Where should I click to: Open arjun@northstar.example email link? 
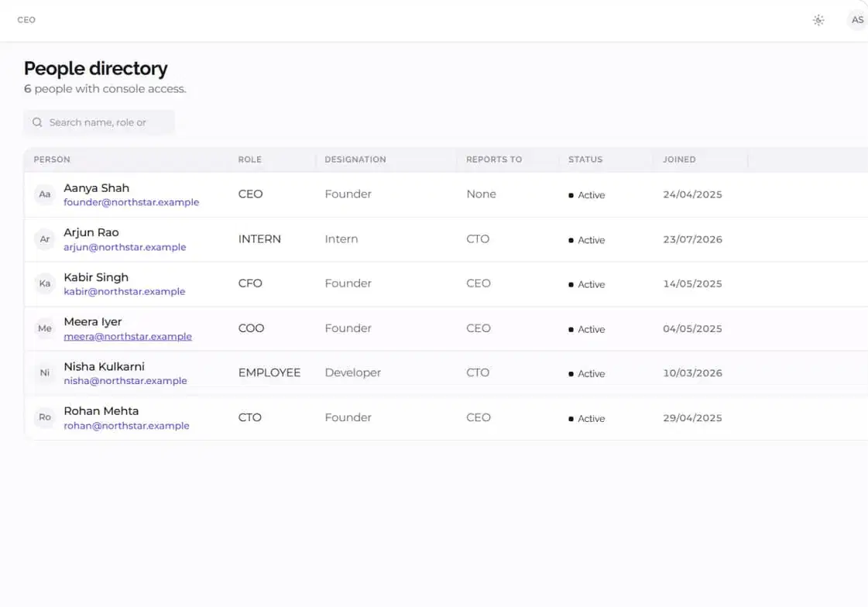[x=125, y=247]
